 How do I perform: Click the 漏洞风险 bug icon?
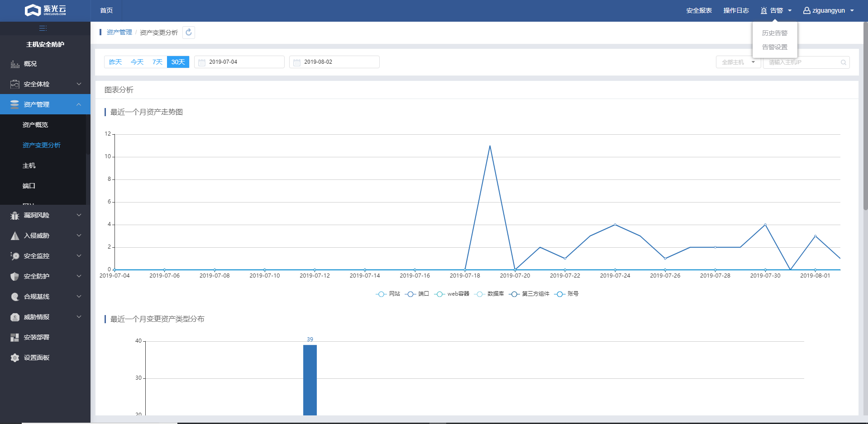click(x=15, y=215)
